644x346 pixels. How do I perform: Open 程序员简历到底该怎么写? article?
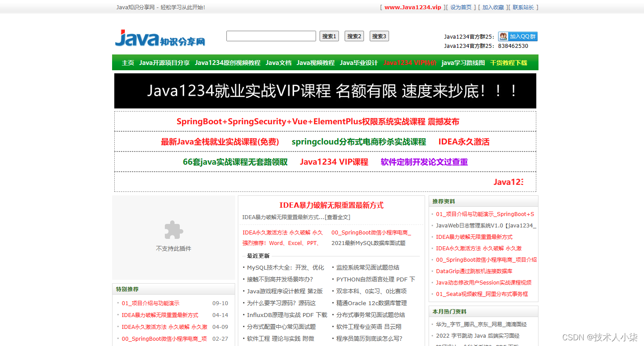(x=369, y=339)
